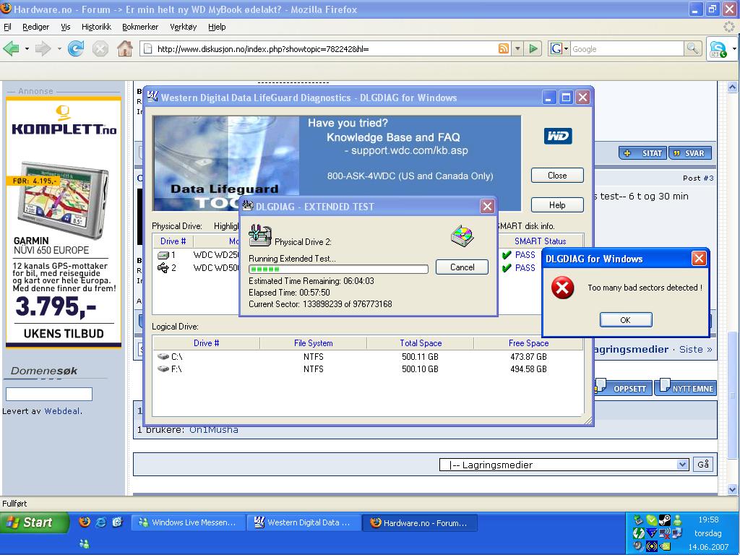Image resolution: width=740 pixels, height=560 pixels.
Task: Click the Firefox Forward arrow
Action: pos(43,48)
